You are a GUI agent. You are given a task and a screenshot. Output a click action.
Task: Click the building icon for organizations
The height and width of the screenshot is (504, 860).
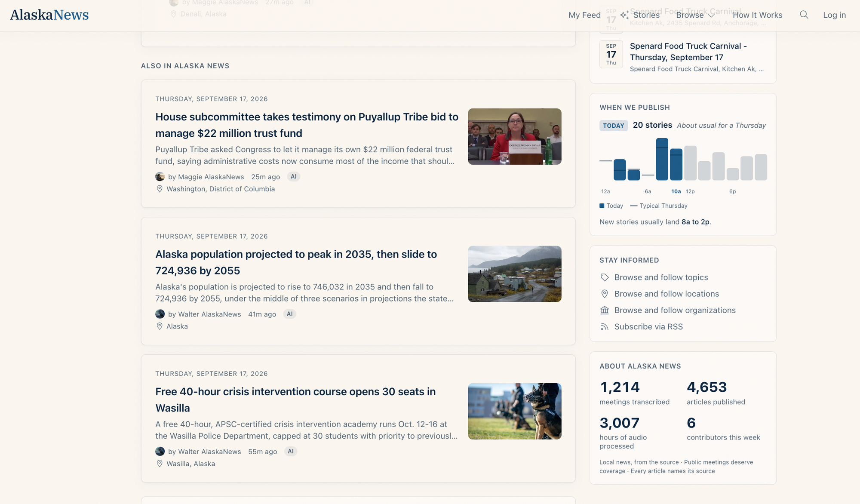605,310
